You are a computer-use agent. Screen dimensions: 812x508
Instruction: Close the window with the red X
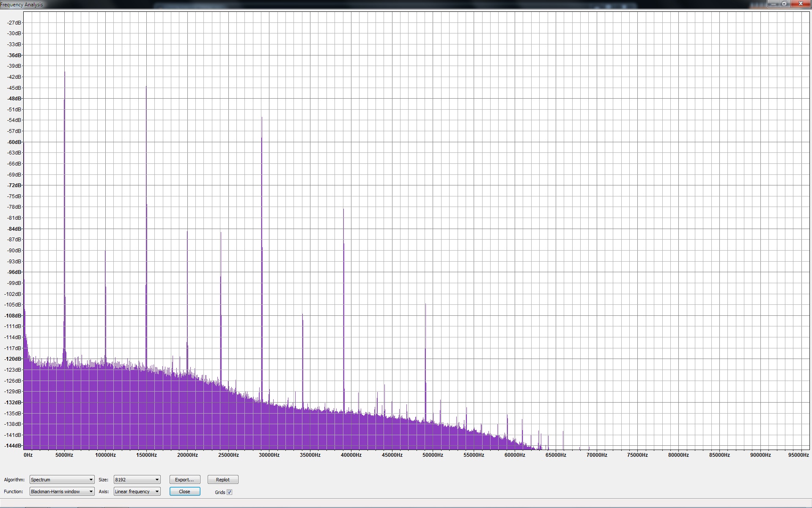[x=801, y=4]
